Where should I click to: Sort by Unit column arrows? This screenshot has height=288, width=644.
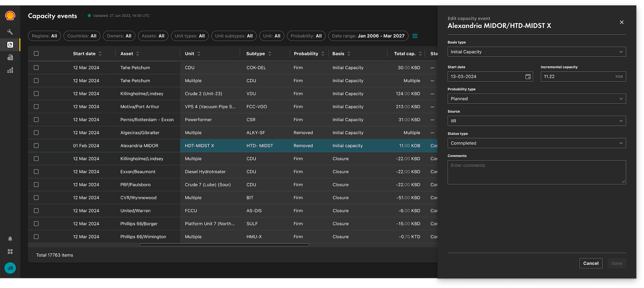[x=199, y=54]
